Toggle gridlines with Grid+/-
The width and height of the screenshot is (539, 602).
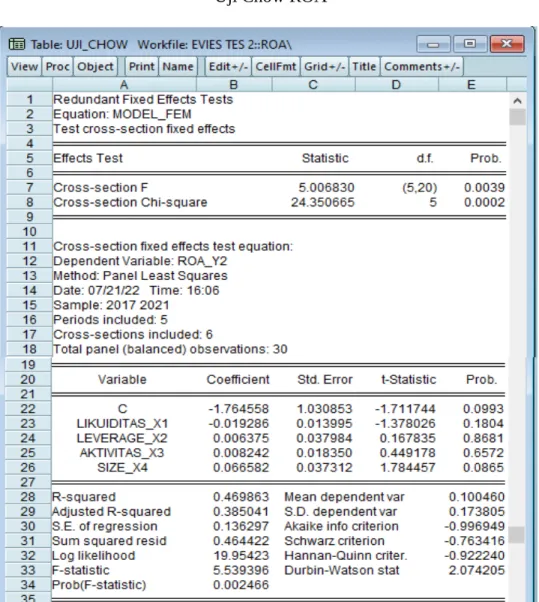pos(324,67)
